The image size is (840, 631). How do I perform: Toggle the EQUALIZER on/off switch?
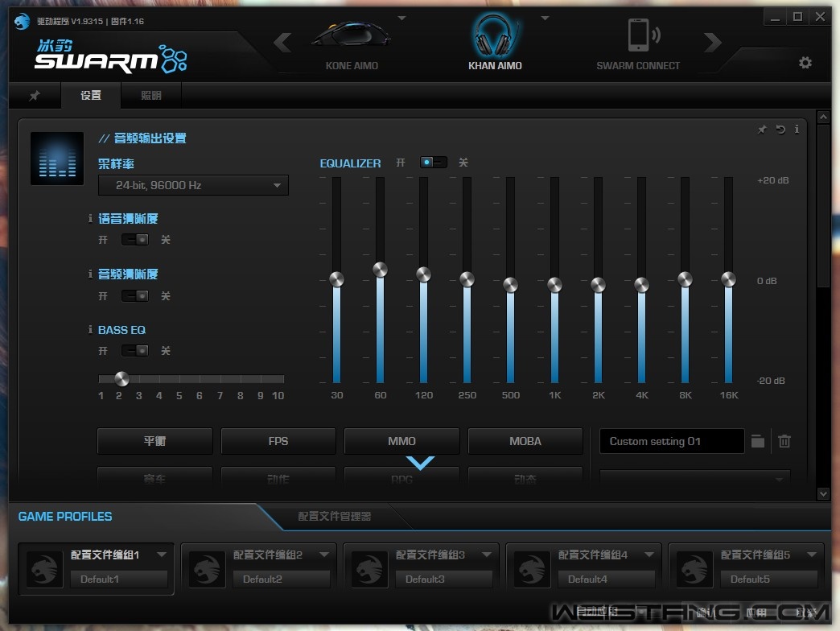(x=434, y=163)
